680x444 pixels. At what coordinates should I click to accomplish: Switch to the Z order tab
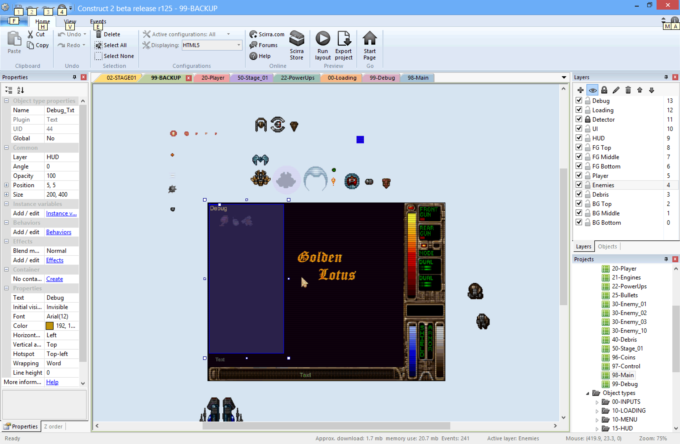point(53,427)
